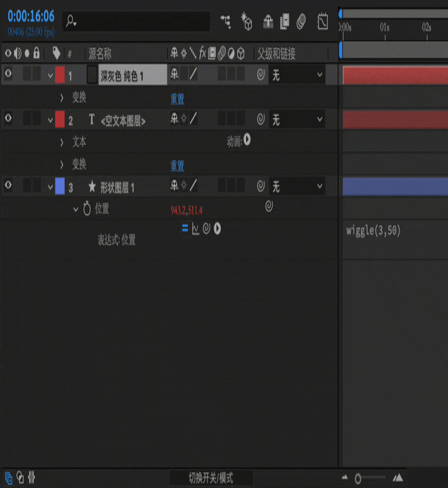The width and height of the screenshot is (448, 488).
Task: Collapse layer 2 空文本图层 properties
Action: (50, 120)
